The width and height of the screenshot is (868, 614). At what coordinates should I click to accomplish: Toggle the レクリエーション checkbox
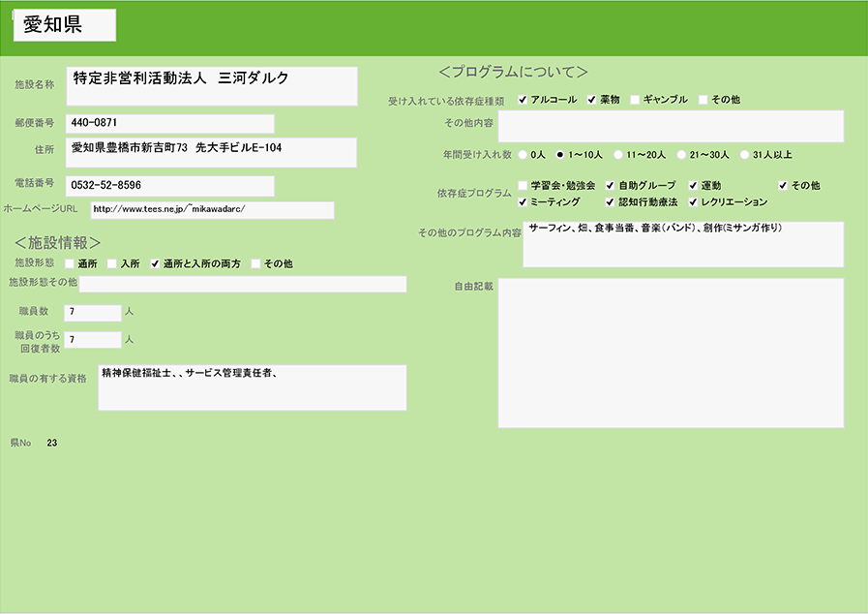[x=694, y=202]
